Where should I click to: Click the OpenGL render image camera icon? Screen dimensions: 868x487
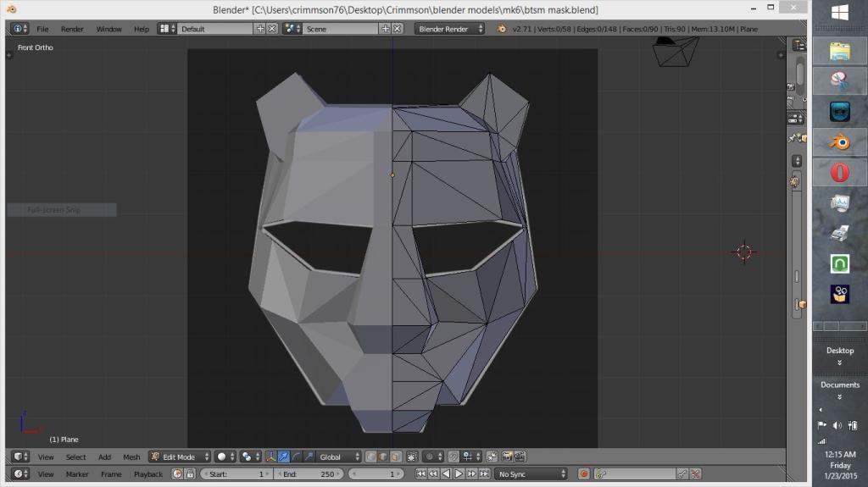pos(507,457)
